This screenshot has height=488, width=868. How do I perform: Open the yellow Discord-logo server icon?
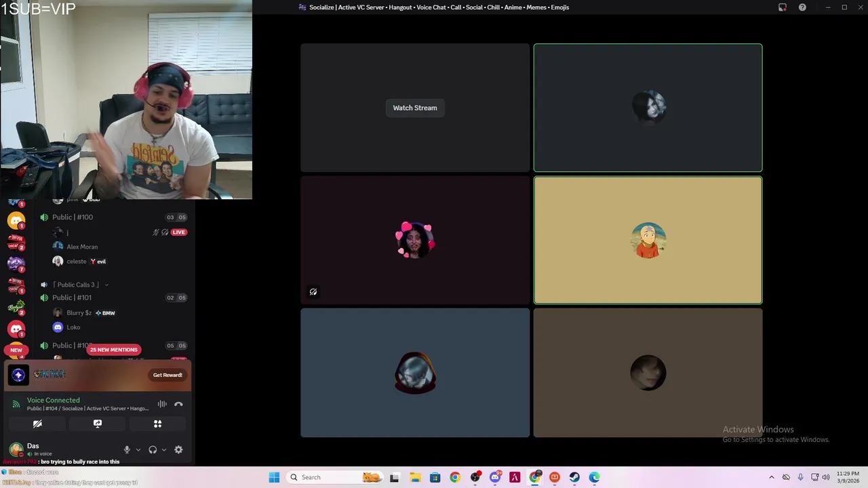(16, 221)
